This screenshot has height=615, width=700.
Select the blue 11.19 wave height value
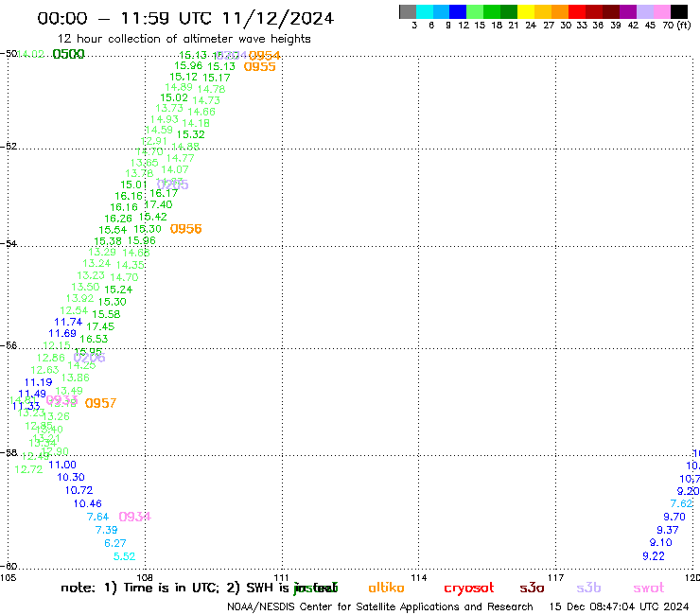pyautogui.click(x=39, y=382)
